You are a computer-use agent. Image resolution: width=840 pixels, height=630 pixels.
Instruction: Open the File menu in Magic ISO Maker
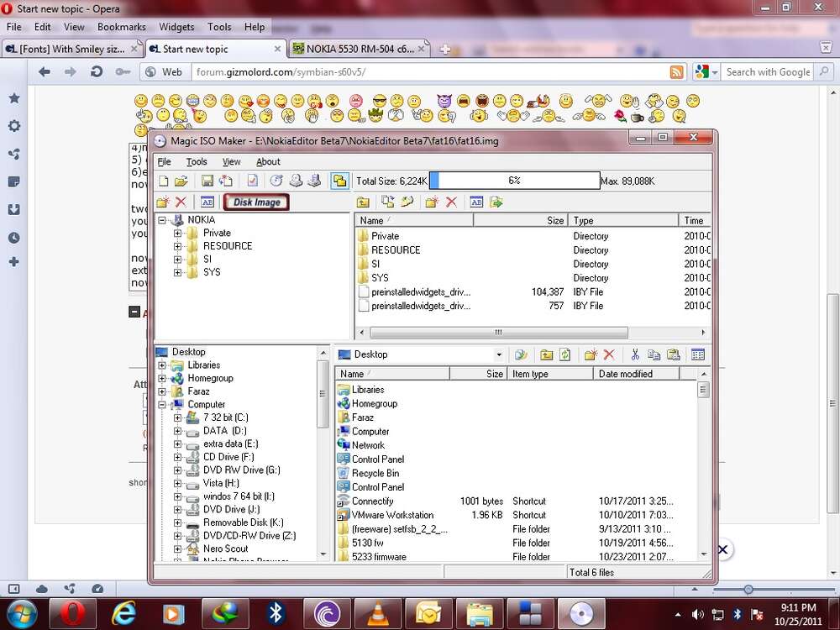pyautogui.click(x=164, y=161)
